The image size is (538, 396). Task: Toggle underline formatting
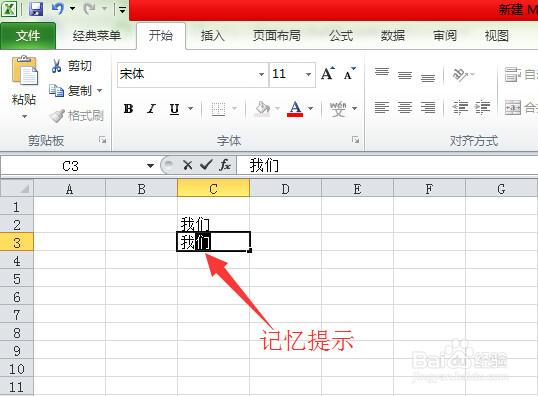pos(174,109)
